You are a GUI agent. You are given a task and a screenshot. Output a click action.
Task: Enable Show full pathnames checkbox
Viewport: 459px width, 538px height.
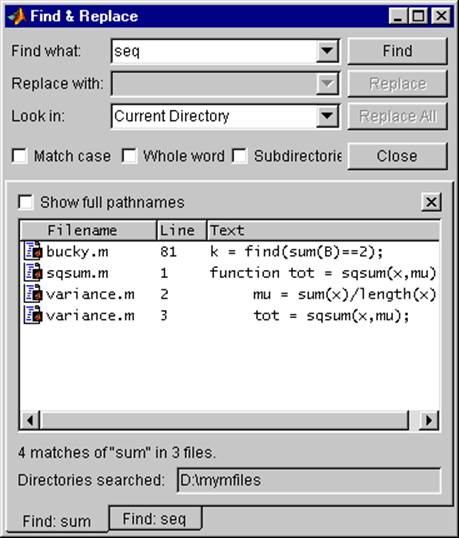click(26, 202)
